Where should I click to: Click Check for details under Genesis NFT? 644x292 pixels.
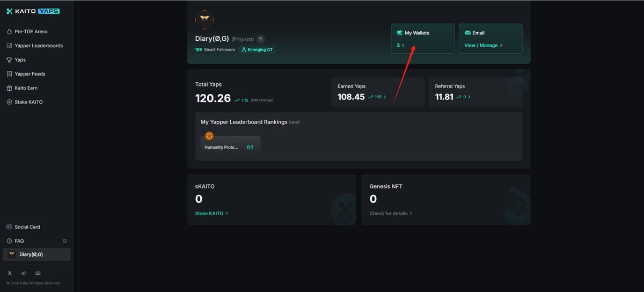click(391, 213)
